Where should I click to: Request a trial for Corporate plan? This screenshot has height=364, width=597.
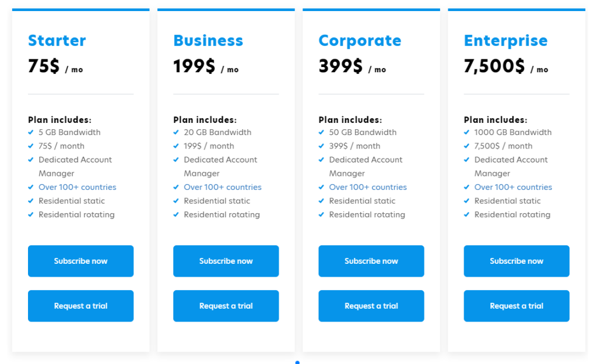pos(371,306)
